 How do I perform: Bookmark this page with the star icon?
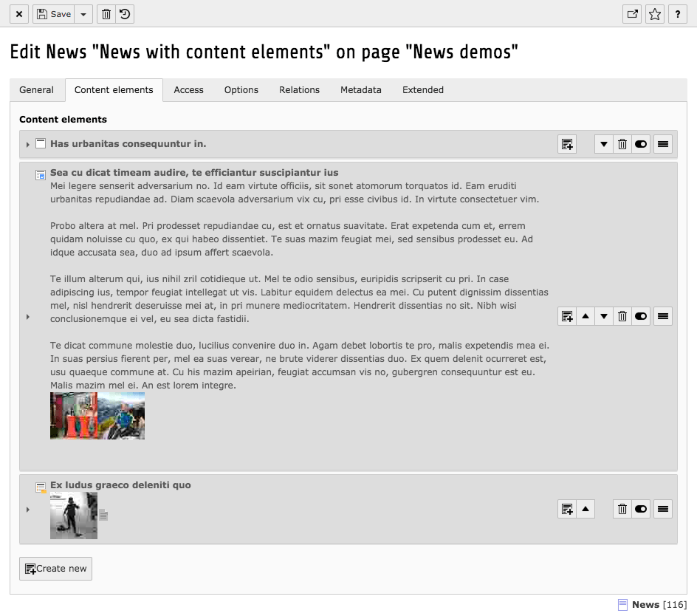[x=655, y=14]
